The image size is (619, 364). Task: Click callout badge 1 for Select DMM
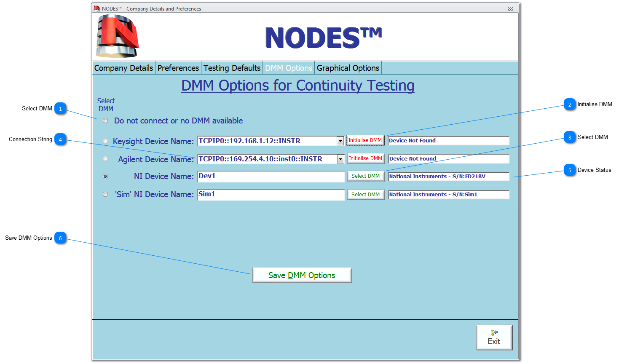coord(60,108)
